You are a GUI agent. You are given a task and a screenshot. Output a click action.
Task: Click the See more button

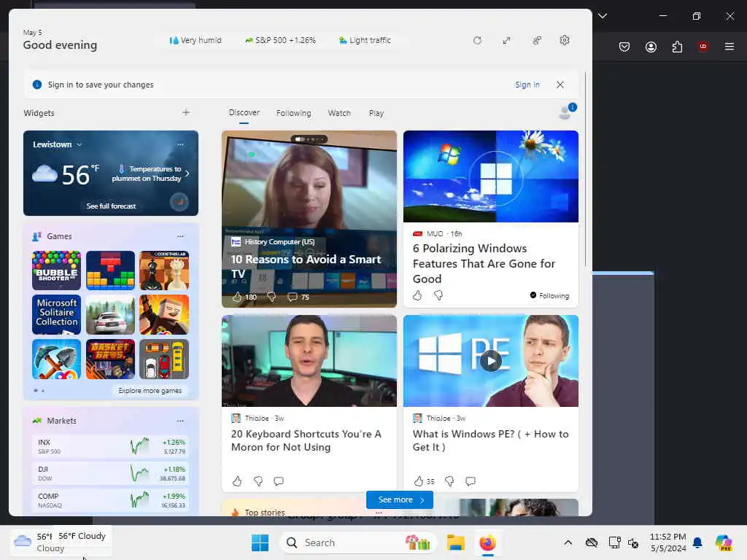pos(400,500)
